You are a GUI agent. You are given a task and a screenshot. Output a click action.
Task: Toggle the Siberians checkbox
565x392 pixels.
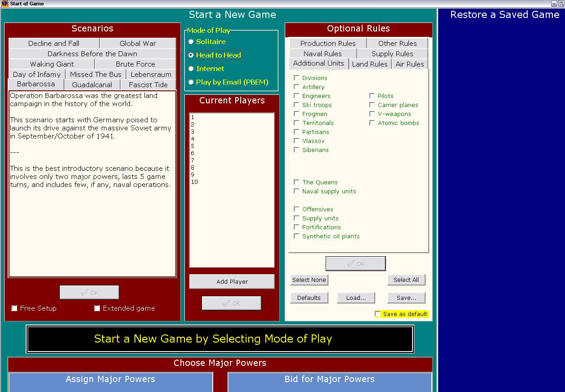[x=296, y=150]
